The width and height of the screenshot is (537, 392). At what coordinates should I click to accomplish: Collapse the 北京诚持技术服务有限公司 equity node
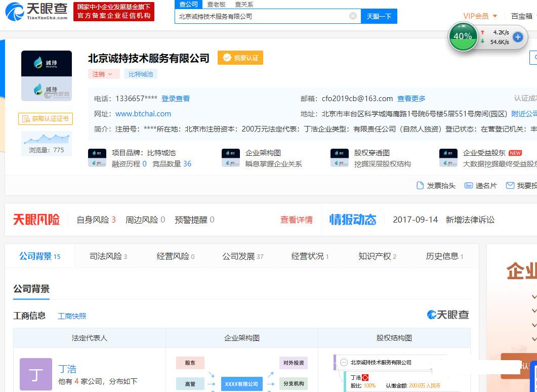[344, 362]
